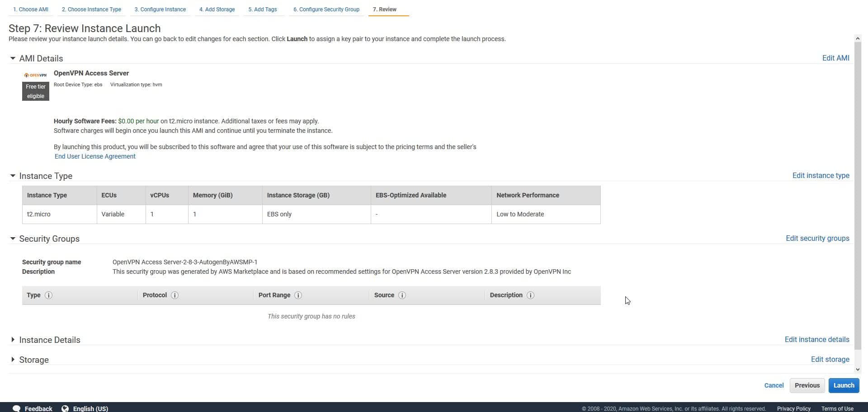868x412 pixels.
Task: Click the Source column info icon
Action: coord(402,295)
